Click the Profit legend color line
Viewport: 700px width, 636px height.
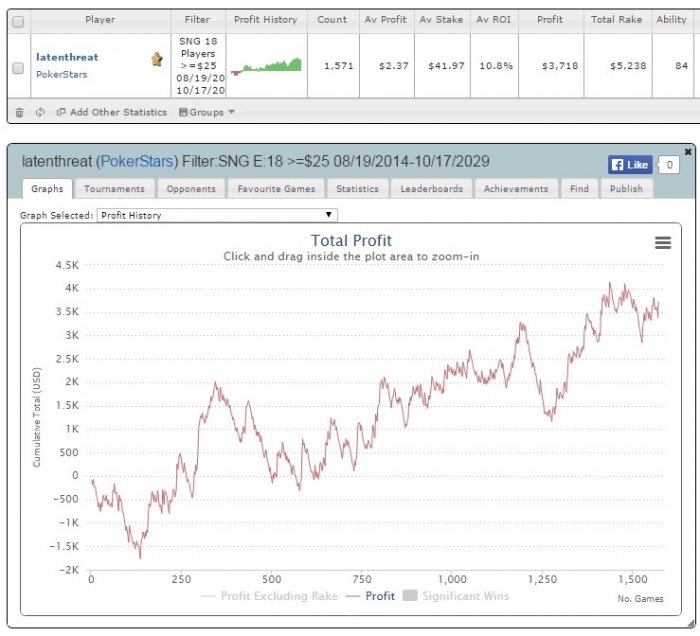click(353, 596)
